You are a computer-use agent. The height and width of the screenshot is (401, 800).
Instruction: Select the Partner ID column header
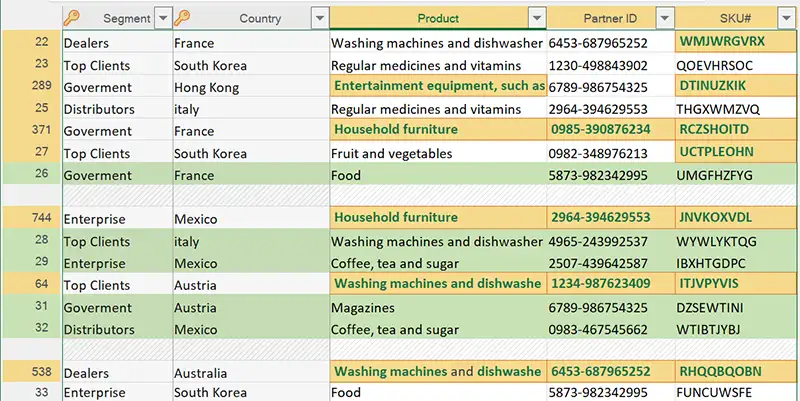tap(610, 18)
